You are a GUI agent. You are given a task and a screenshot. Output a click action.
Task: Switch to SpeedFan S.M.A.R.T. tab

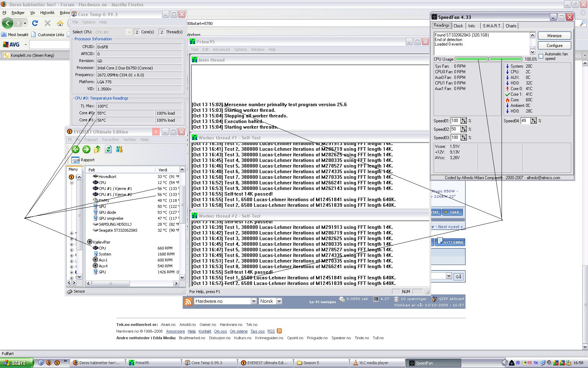[x=492, y=26]
